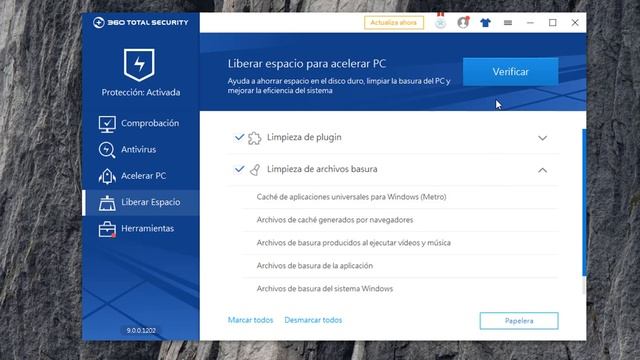Open the theme shirt icon

pyautogui.click(x=485, y=23)
